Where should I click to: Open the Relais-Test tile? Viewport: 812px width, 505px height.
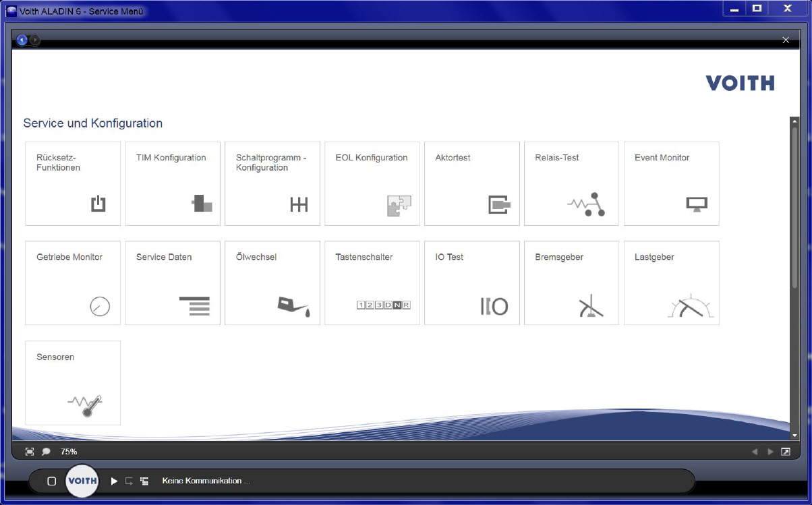pyautogui.click(x=571, y=183)
